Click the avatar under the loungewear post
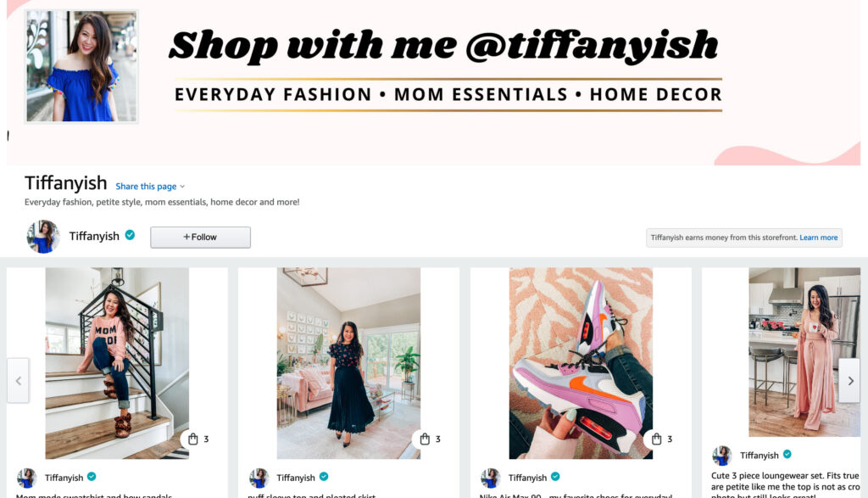868x498 pixels. (721, 456)
